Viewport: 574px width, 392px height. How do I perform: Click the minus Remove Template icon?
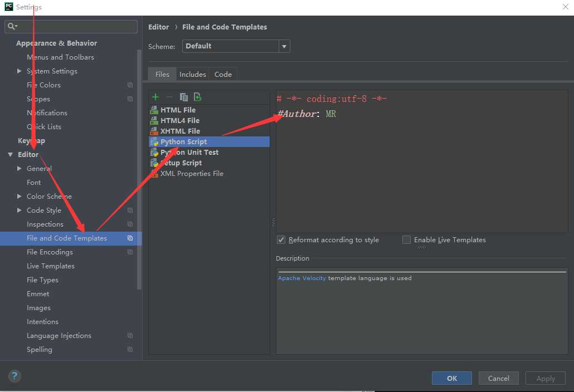(169, 97)
